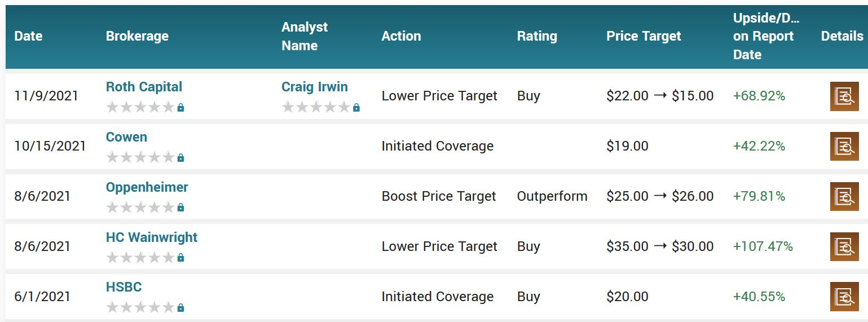The image size is (868, 322).
Task: Open the HSBC brokerage link
Action: [x=124, y=287]
